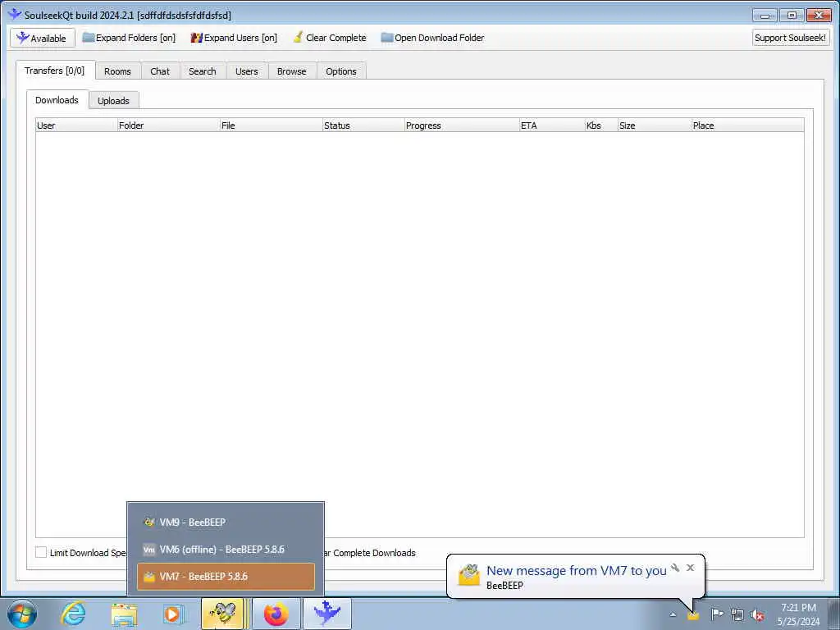The height and width of the screenshot is (630, 840).
Task: Select the Downloads sub-tab
Action: pos(57,100)
